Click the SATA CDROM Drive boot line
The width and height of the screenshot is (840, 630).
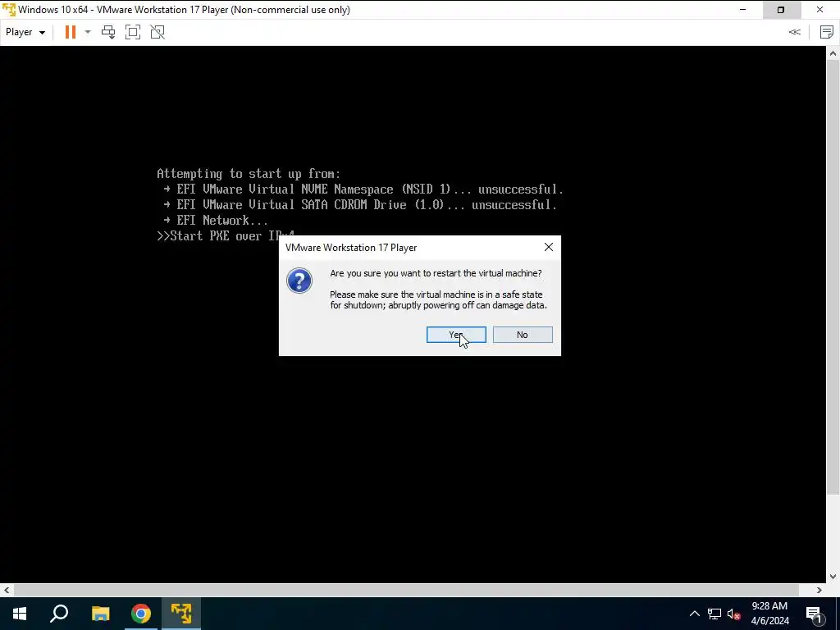click(x=360, y=204)
